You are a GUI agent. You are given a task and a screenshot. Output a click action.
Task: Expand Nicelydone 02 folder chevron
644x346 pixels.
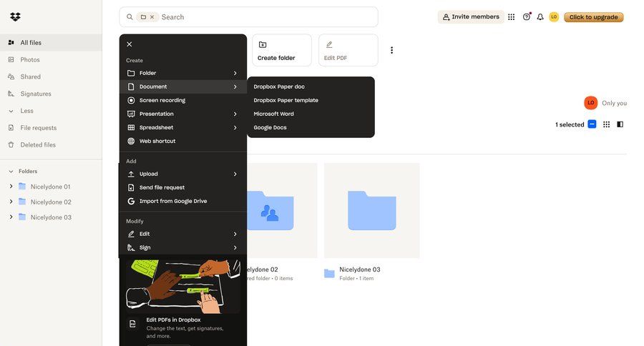(x=11, y=202)
